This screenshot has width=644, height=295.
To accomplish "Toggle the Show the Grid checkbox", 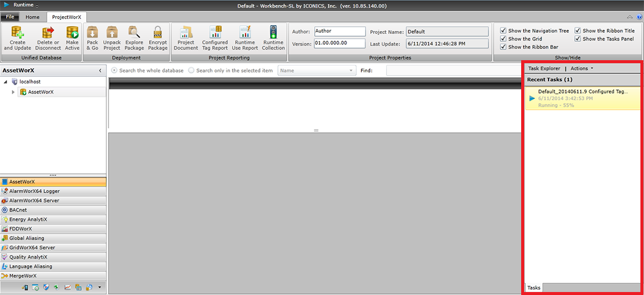I will pyautogui.click(x=504, y=39).
